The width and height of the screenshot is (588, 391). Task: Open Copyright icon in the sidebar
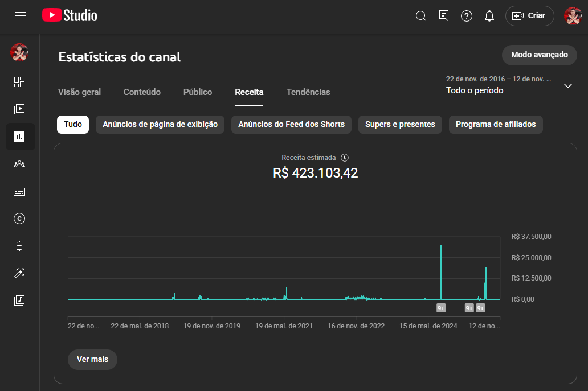tap(19, 219)
